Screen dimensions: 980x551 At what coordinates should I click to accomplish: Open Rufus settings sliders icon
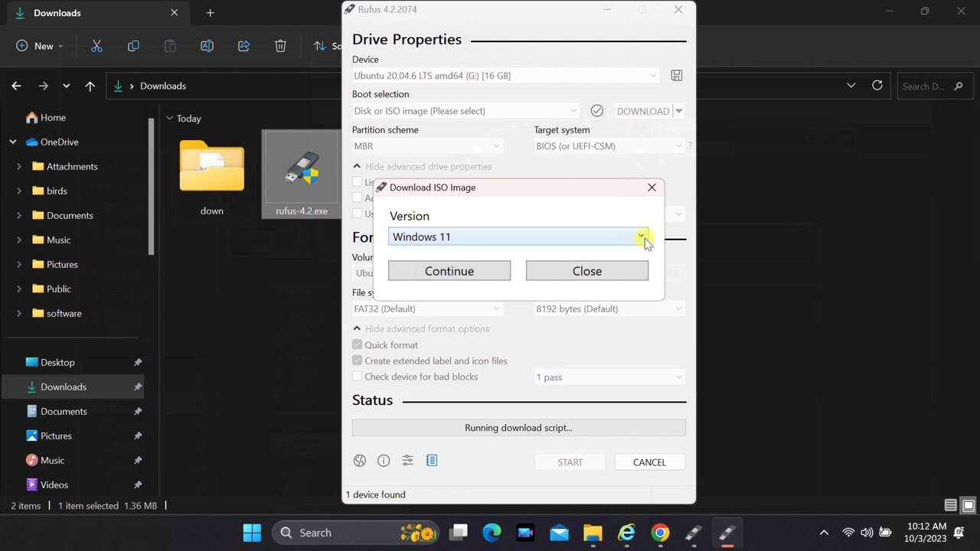coord(407,461)
